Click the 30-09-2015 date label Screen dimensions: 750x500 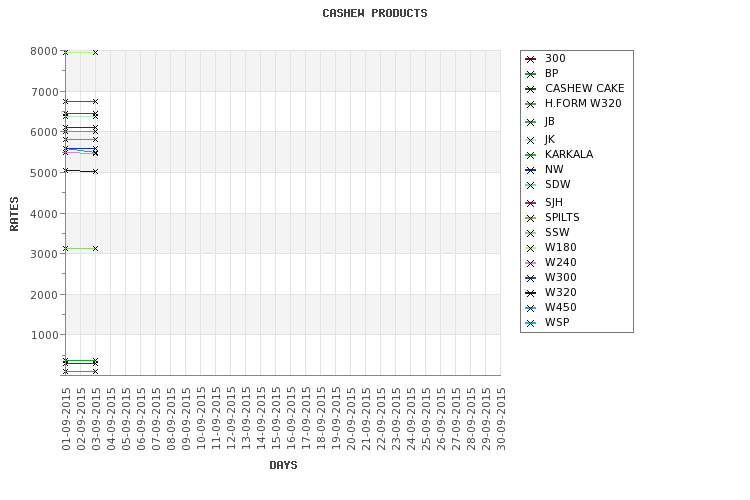(x=501, y=419)
